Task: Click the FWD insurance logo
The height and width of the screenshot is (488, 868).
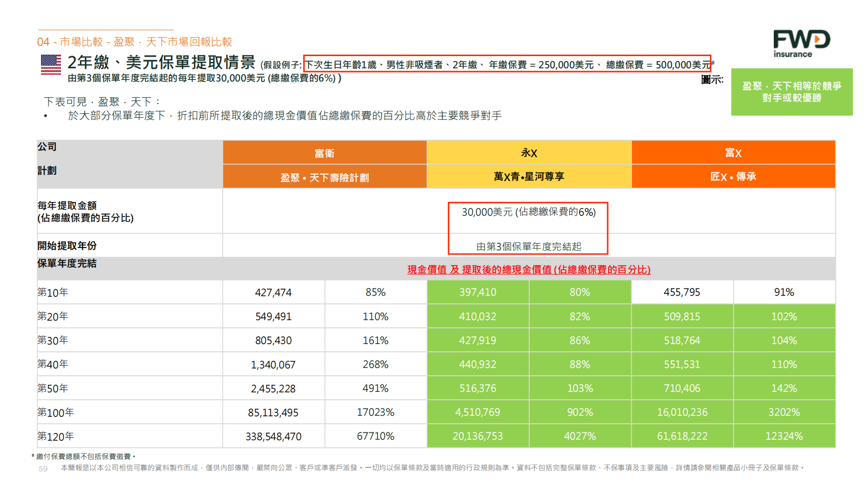Action: (802, 44)
